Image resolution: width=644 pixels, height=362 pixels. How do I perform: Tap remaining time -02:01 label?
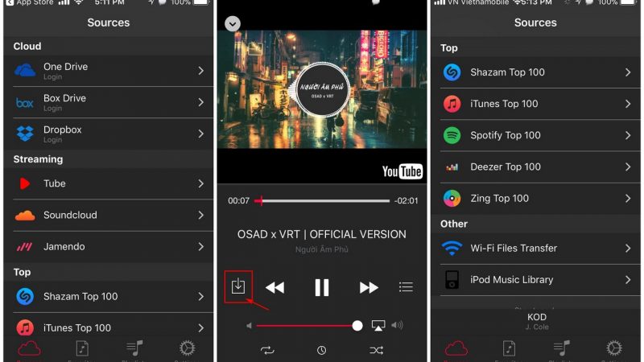click(406, 200)
